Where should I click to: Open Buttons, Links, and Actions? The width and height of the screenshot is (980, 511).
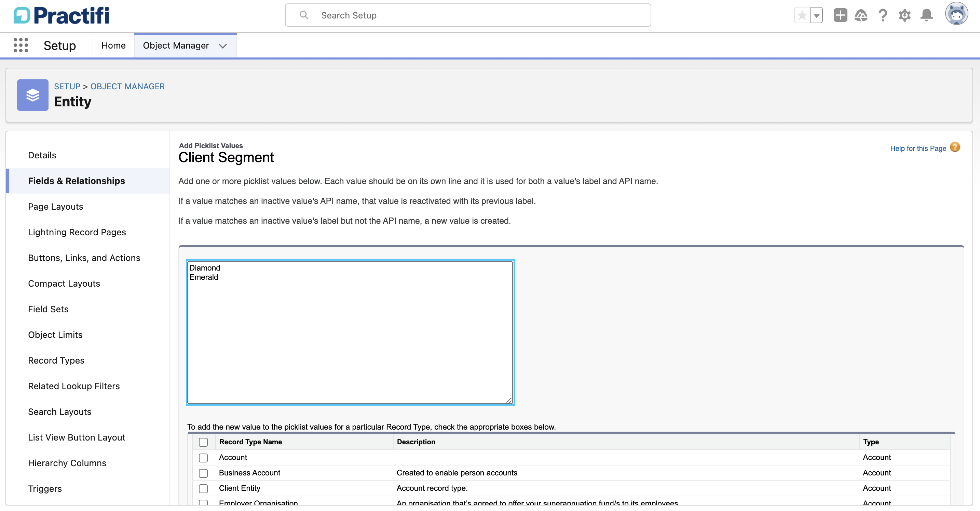[x=84, y=258]
